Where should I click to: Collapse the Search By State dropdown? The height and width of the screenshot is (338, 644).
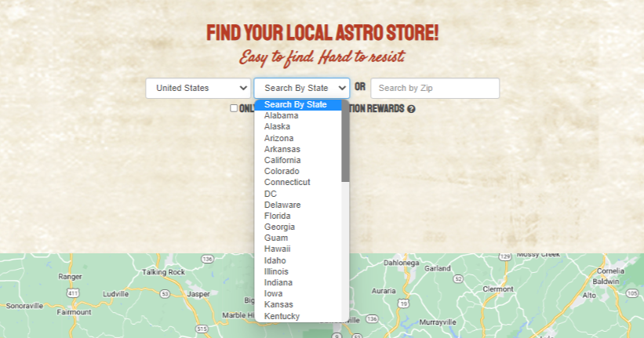tap(301, 88)
